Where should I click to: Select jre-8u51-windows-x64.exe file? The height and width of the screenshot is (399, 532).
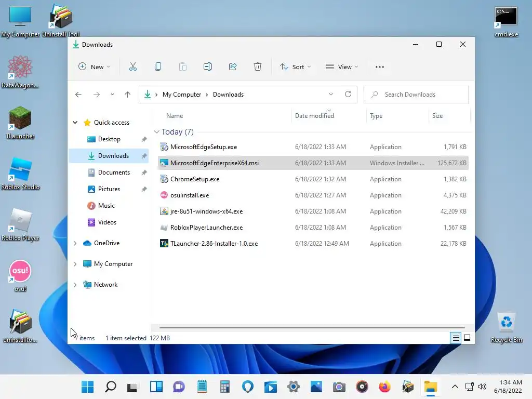coord(313,211)
